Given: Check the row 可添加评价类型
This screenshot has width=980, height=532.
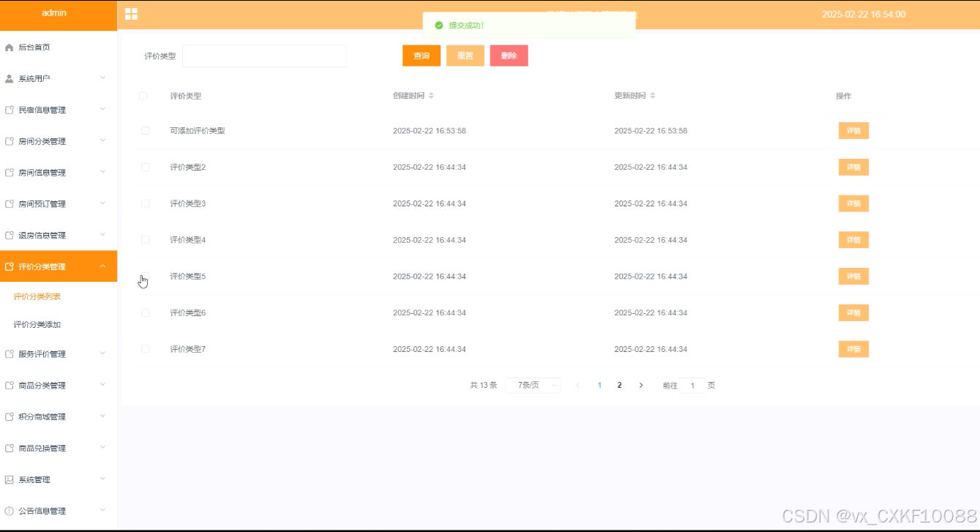Looking at the screenshot, I should (145, 130).
